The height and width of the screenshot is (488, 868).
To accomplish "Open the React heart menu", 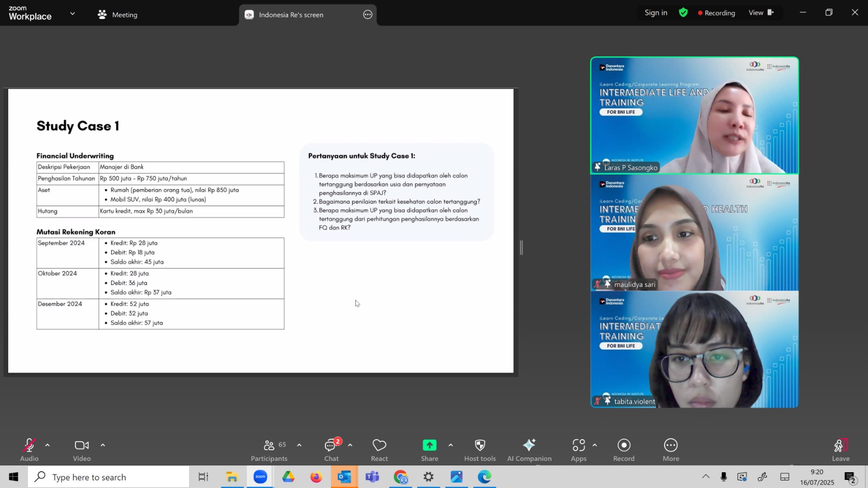I will click(379, 450).
